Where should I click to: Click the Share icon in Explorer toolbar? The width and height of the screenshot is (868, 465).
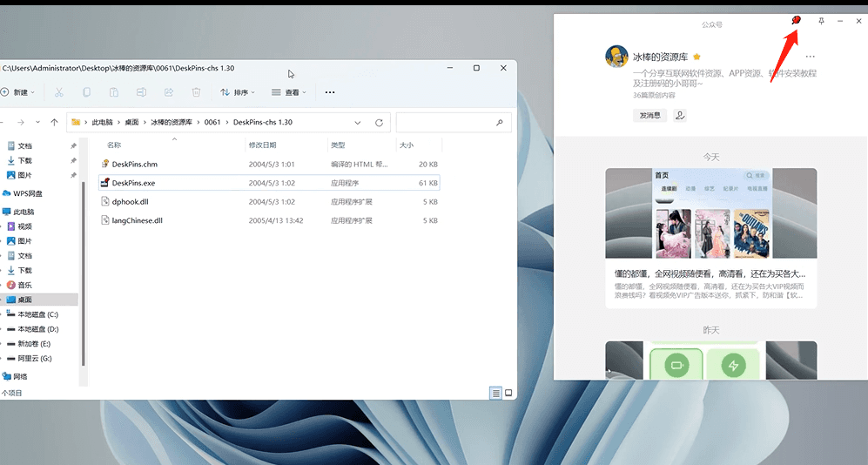click(169, 92)
